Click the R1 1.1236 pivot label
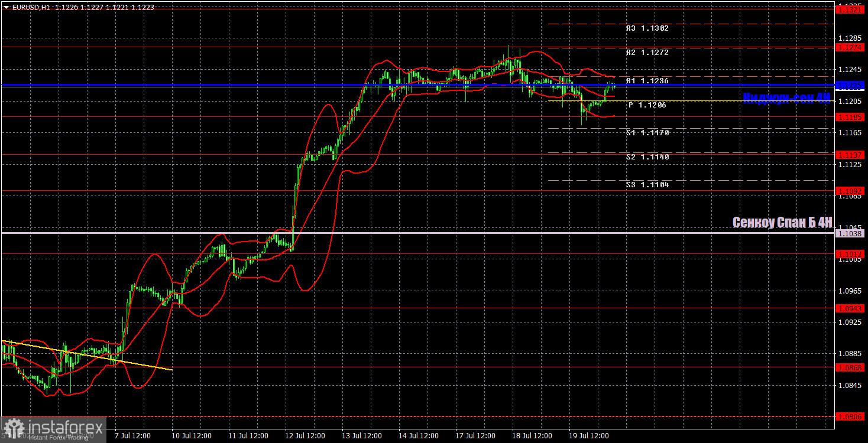868x443 pixels. [x=647, y=80]
